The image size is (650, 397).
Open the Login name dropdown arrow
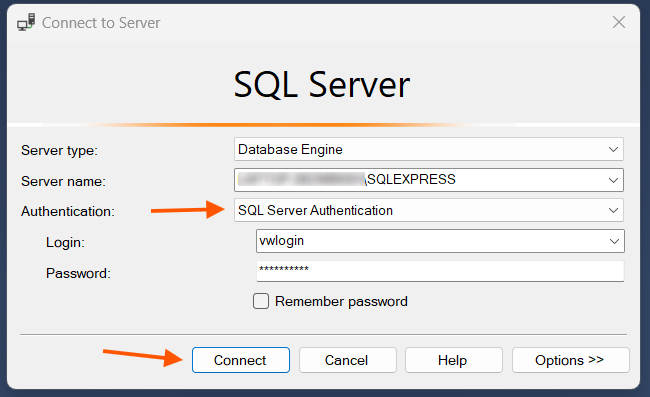[614, 241]
